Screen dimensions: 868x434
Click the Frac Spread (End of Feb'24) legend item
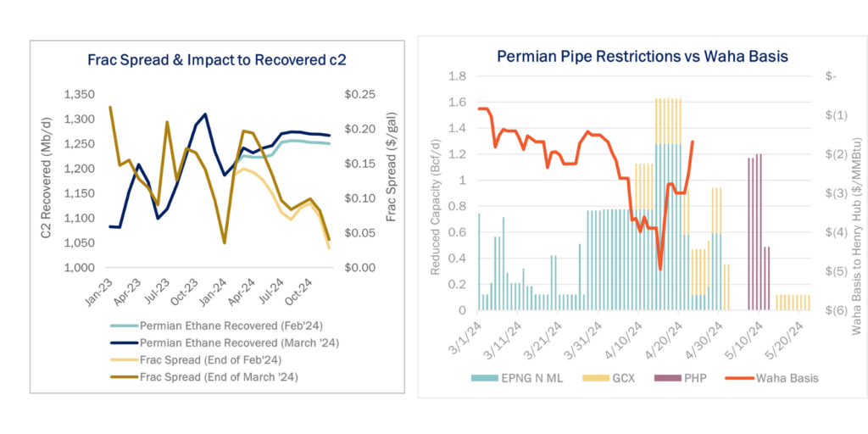(196, 361)
